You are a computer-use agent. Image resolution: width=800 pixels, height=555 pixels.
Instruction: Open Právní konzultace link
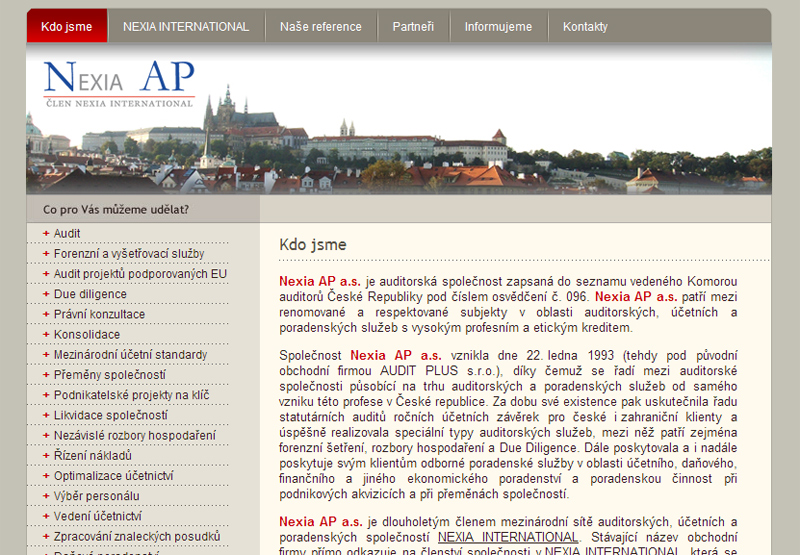tap(99, 314)
